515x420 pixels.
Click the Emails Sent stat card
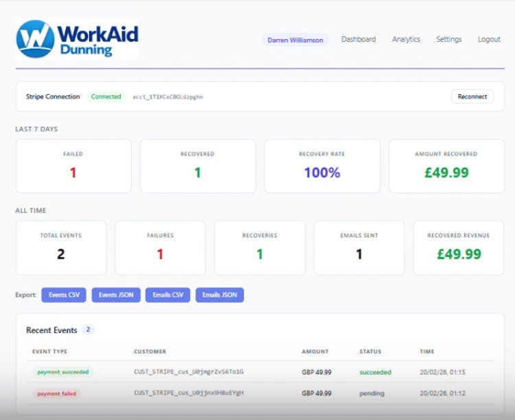pyautogui.click(x=358, y=248)
